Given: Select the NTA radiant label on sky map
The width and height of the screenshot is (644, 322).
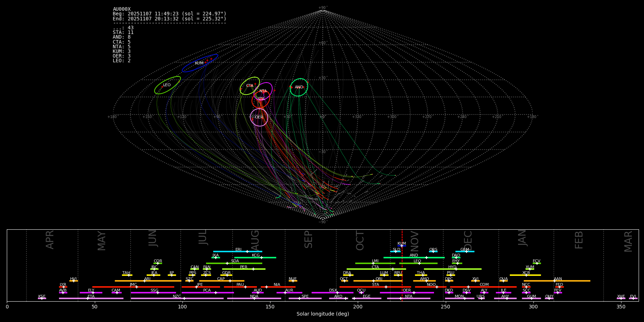Looking at the screenshot, I should pos(263,91).
